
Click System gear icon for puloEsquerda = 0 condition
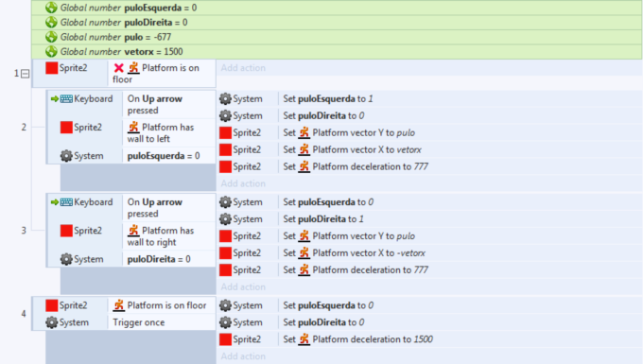[66, 156]
